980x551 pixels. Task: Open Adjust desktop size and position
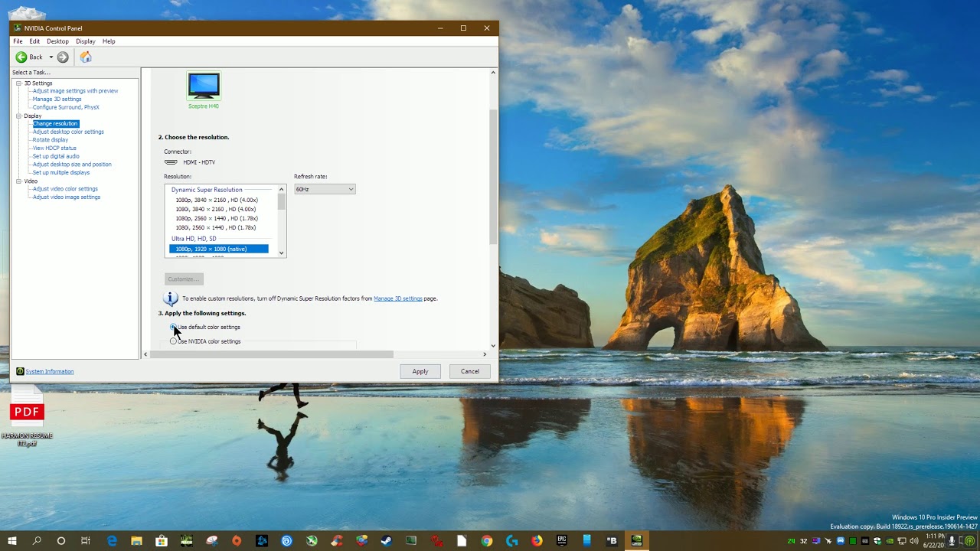[x=72, y=165]
